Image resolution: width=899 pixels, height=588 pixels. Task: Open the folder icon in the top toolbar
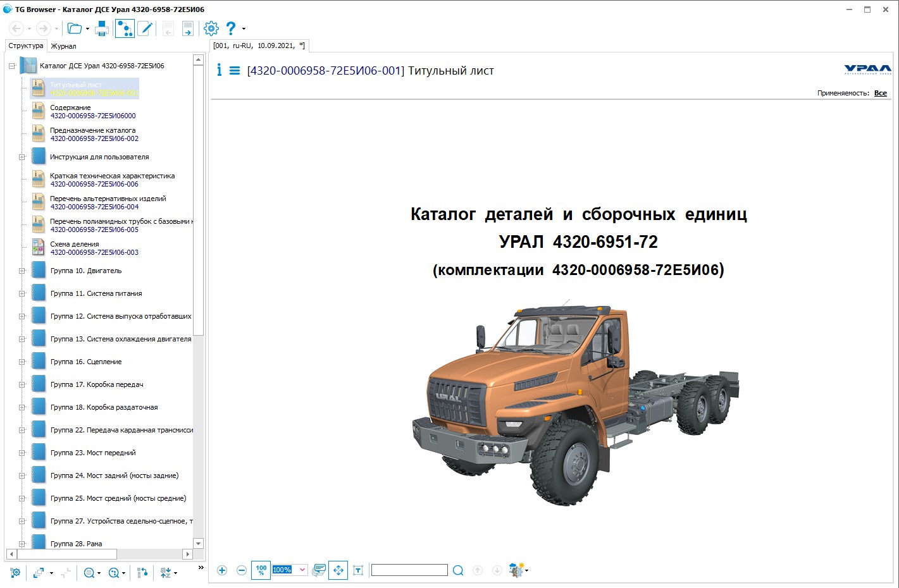(75, 28)
